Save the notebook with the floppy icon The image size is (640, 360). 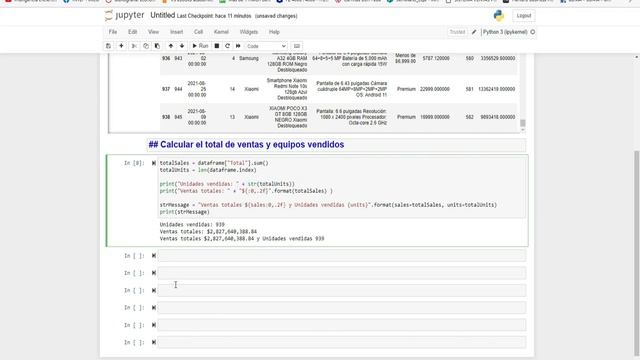point(108,46)
